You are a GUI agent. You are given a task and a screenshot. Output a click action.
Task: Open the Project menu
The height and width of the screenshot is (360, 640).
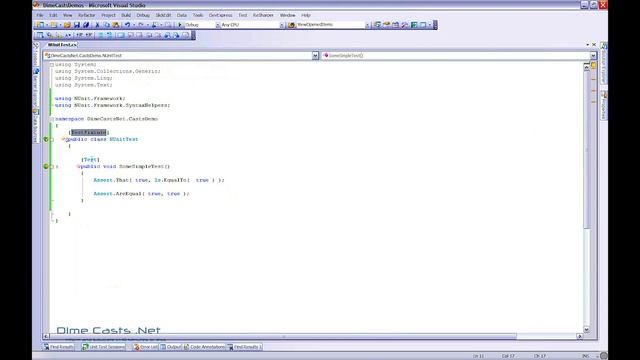(x=108, y=15)
